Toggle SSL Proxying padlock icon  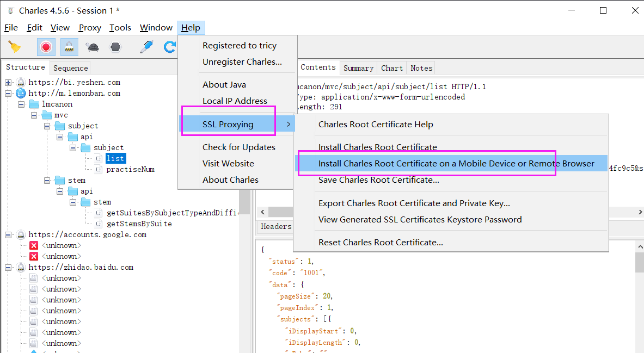point(69,47)
